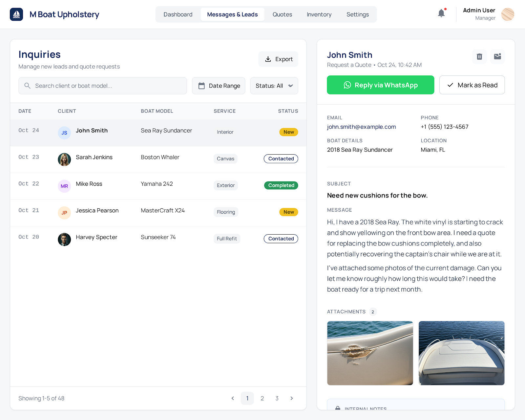
Task: Click the Reply via WhatsApp button
Action: [x=380, y=85]
